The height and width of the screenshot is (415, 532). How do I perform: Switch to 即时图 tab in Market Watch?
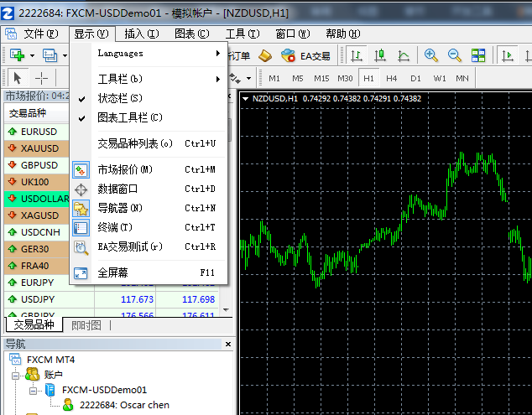pos(86,325)
